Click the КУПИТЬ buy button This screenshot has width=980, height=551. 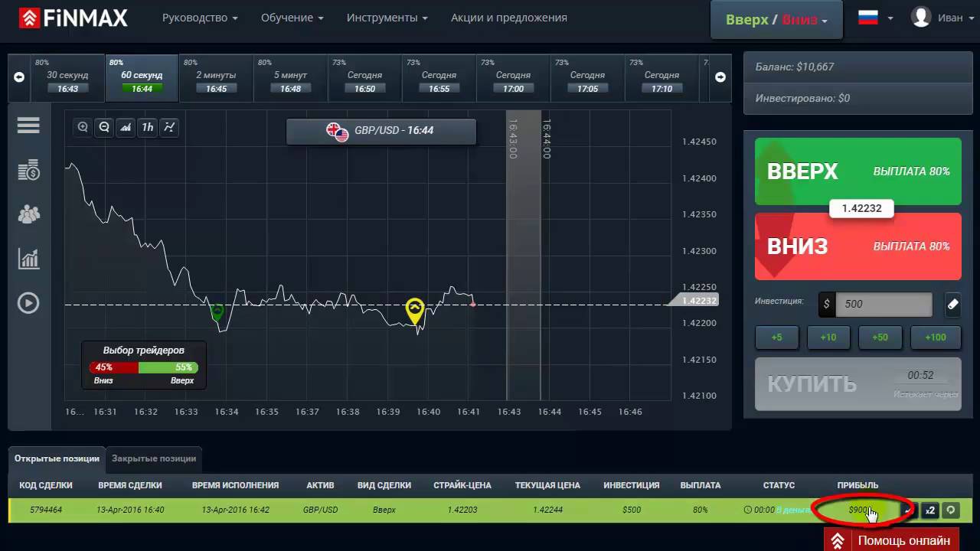point(857,384)
